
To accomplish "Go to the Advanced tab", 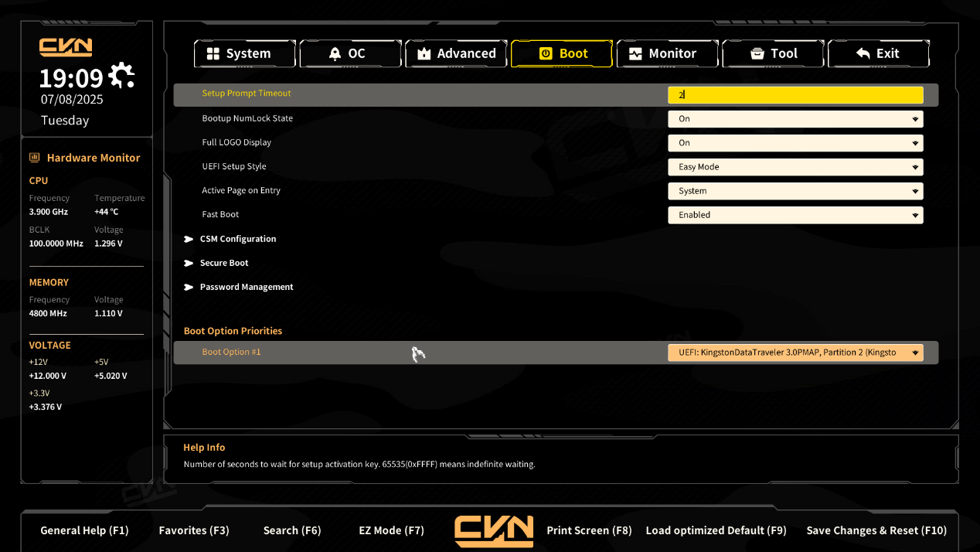I will pos(456,53).
